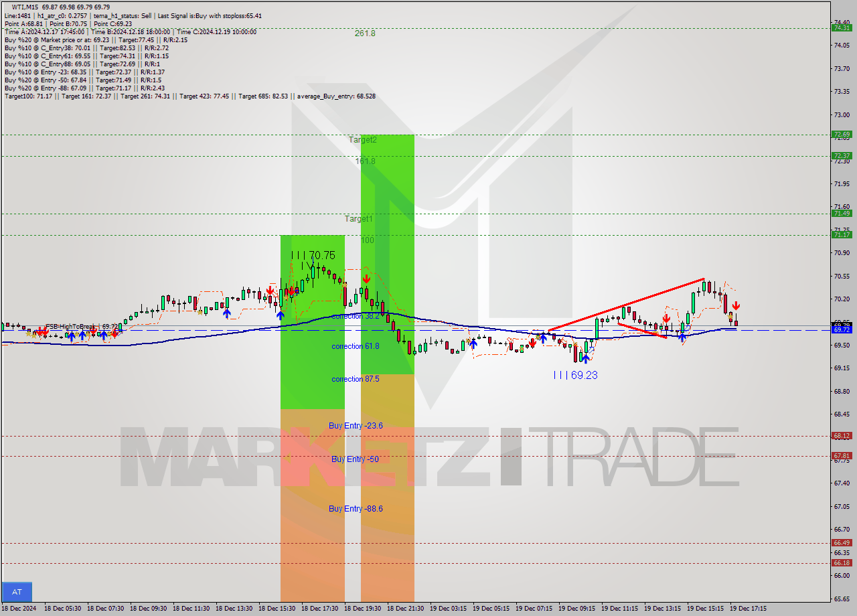Click the Buy Entry -23.6 label
857x616 pixels.
(356, 426)
